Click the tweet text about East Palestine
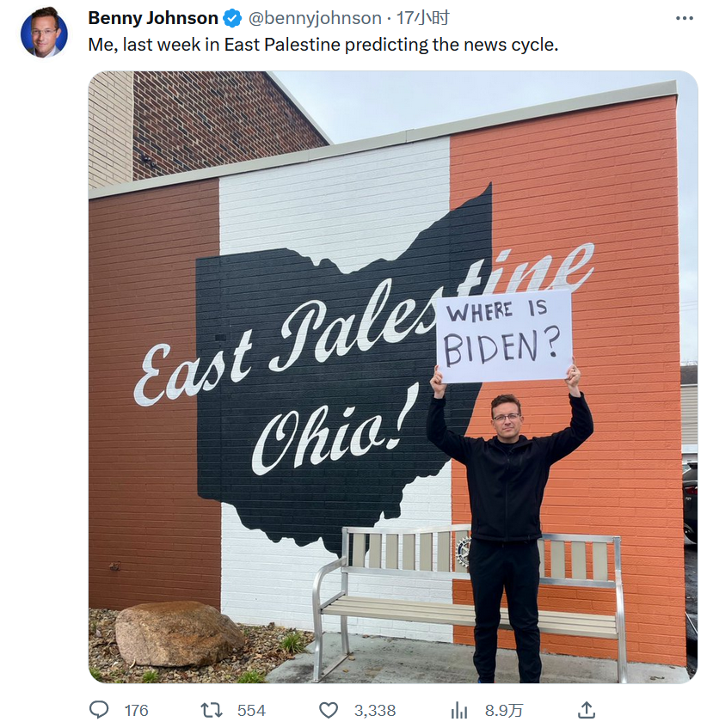Viewport: 713px width, 728px height. (323, 45)
